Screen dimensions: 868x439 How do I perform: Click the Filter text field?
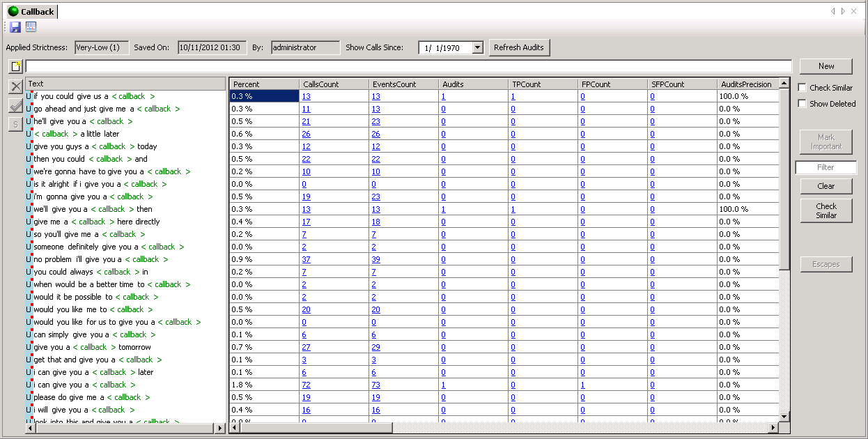point(826,167)
